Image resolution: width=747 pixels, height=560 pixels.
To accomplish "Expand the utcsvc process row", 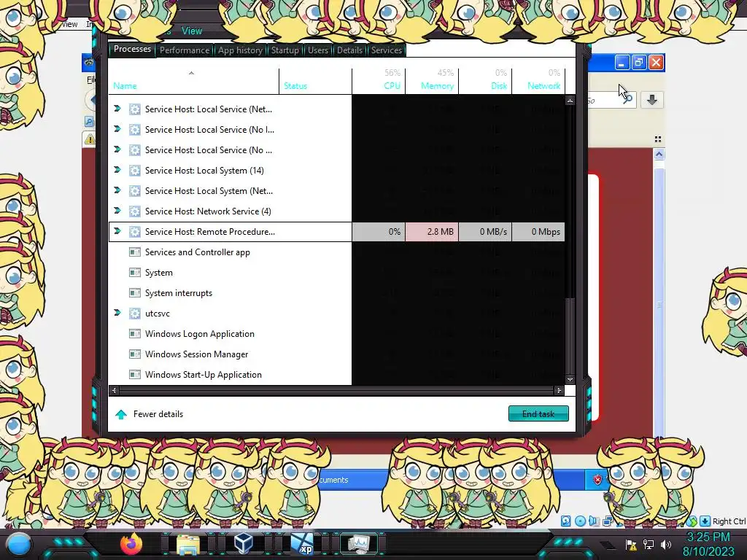I will 117,313.
